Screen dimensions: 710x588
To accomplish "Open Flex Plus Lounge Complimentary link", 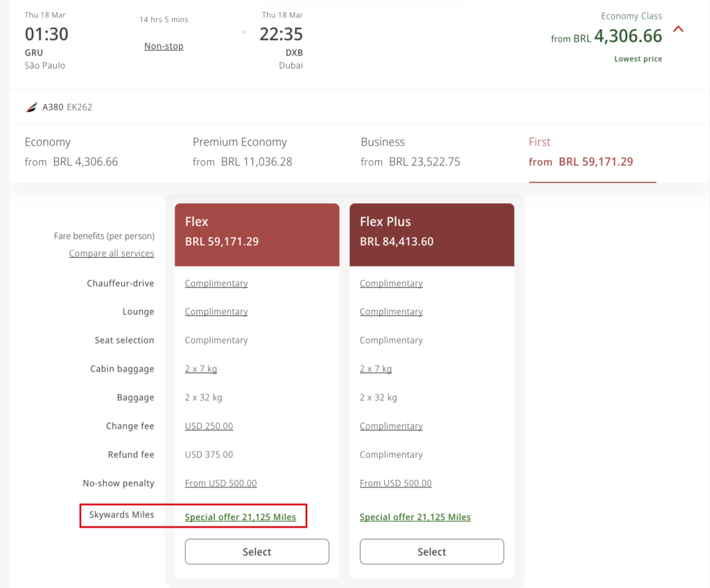I will tap(391, 312).
